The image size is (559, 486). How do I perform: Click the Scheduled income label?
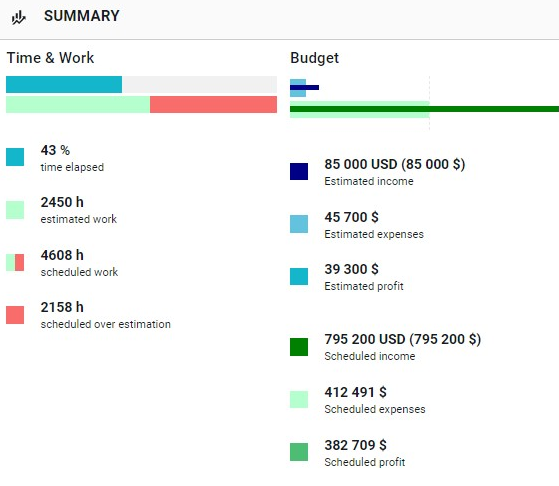pyautogui.click(x=370, y=356)
